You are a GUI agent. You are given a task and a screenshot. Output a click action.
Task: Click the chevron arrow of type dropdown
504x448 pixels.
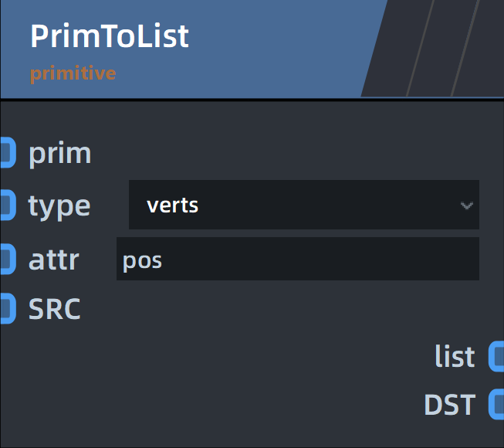pos(467,205)
